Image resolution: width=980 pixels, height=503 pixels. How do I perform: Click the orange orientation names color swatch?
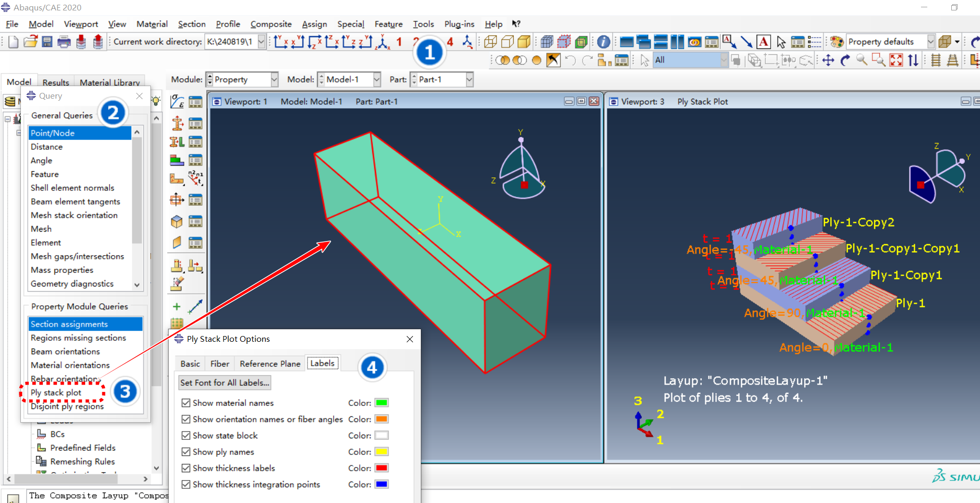tap(382, 420)
